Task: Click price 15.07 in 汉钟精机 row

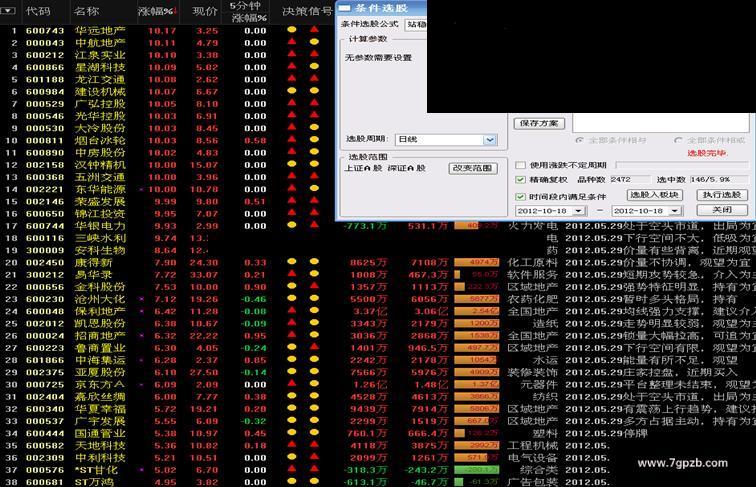Action: click(x=203, y=165)
